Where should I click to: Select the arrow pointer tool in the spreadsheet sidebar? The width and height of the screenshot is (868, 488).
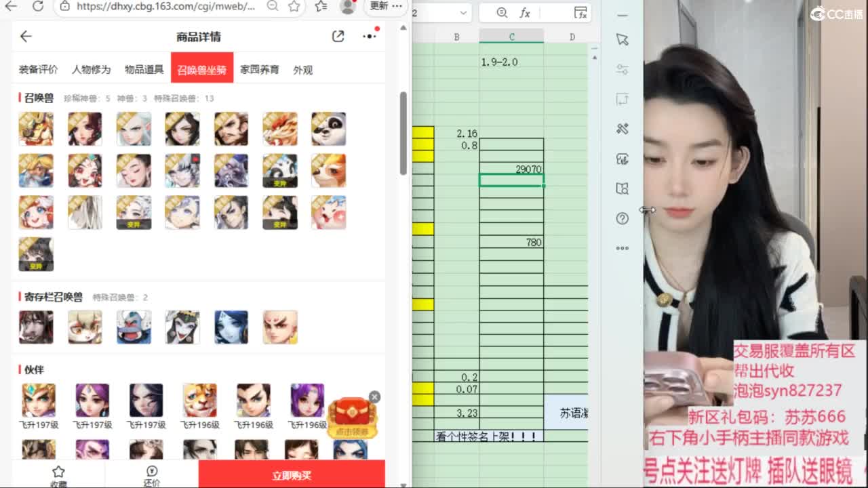coord(623,40)
